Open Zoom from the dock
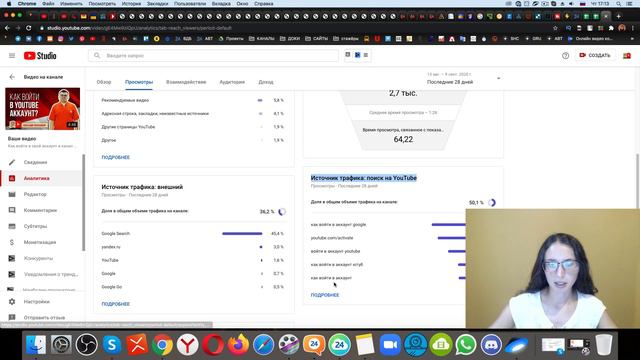The height and width of the screenshot is (360, 640). click(x=390, y=344)
